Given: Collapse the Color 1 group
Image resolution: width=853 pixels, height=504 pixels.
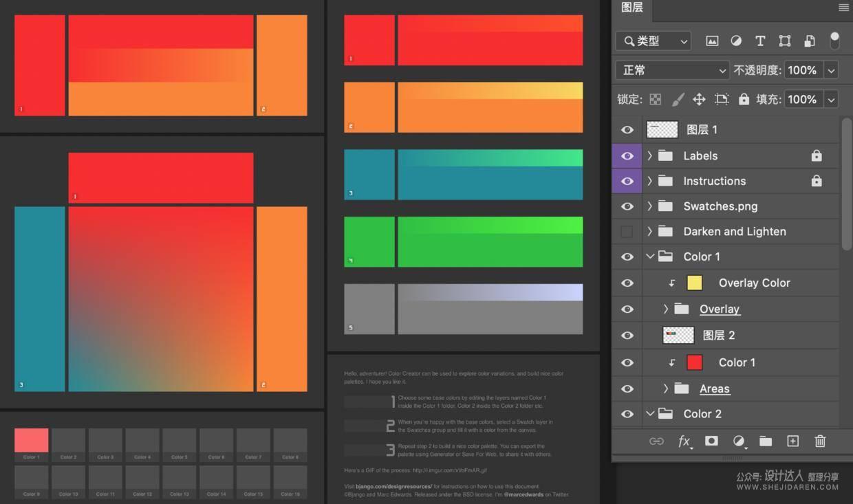Looking at the screenshot, I should [649, 256].
